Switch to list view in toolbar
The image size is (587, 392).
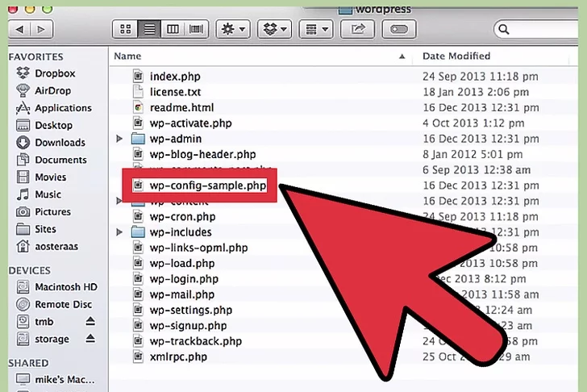coord(149,29)
